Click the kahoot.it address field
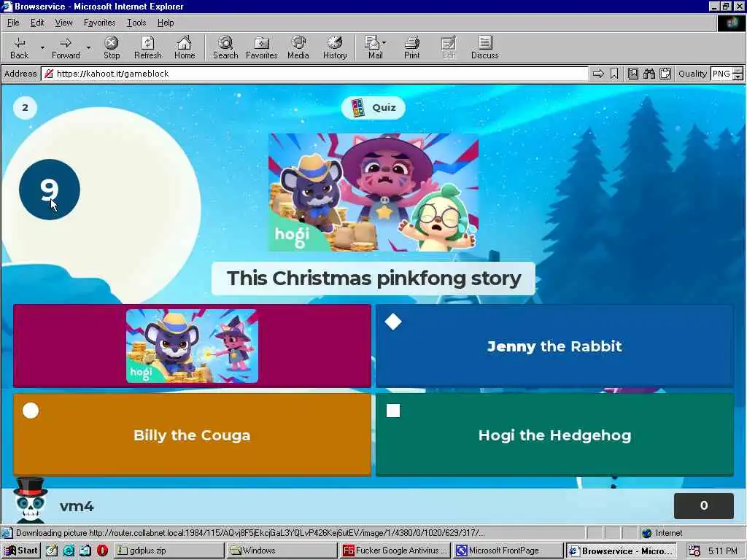Image resolution: width=747 pixels, height=560 pixels. coord(314,74)
